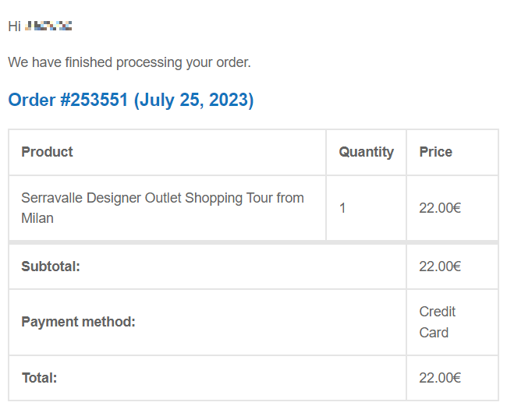Image resolution: width=507 pixels, height=420 pixels.
Task: Click the Serravalle Designer Outlet Shopping Tour product name
Action: click(163, 208)
